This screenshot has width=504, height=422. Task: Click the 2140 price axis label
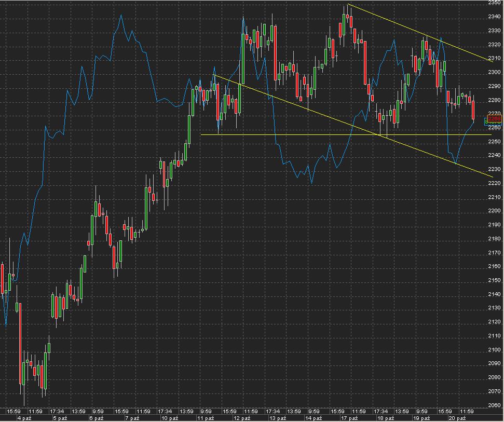tap(494, 294)
